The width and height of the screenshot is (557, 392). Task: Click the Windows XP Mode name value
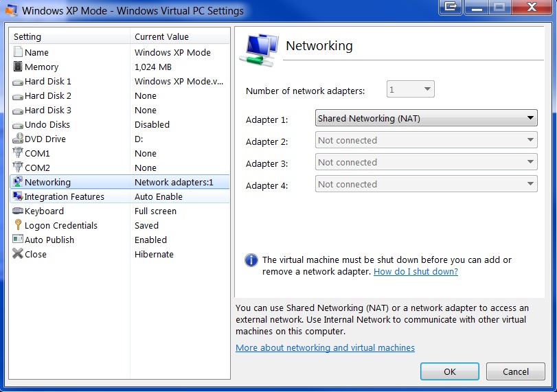[x=172, y=53]
